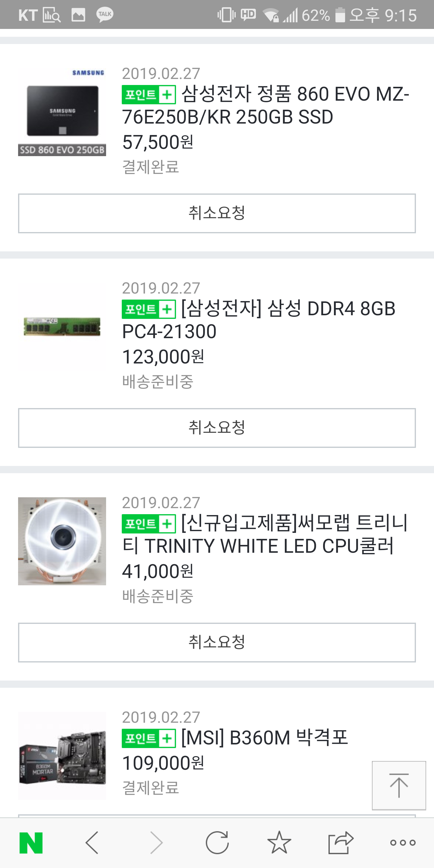The height and width of the screenshot is (868, 434).
Task: Open the share icon in bottom bar
Action: 341,842
